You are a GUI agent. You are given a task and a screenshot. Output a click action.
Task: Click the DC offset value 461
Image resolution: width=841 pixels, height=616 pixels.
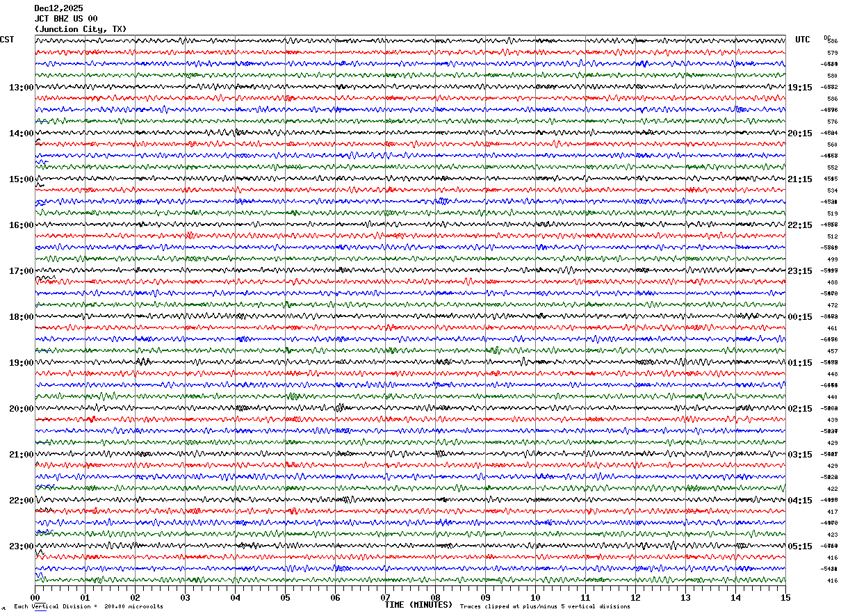[832, 328]
